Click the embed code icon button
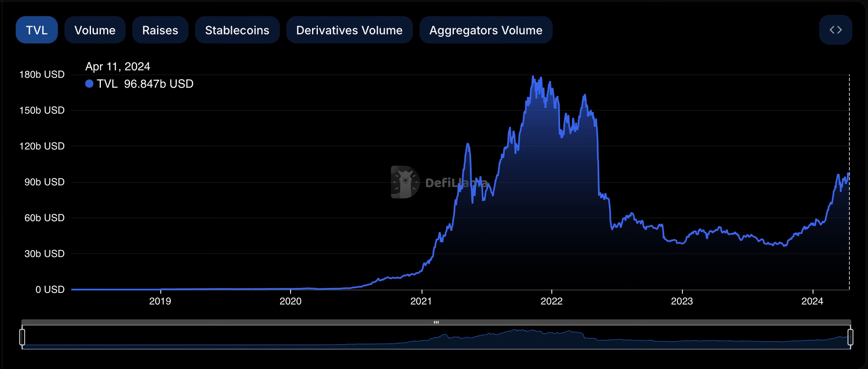 (x=835, y=30)
